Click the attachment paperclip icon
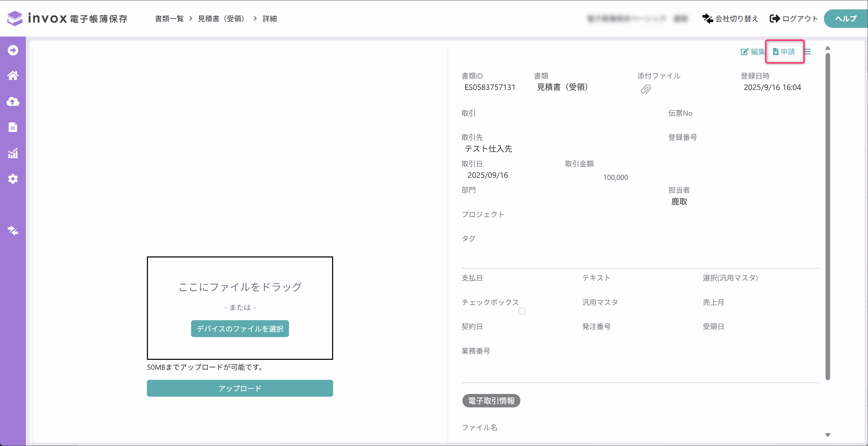Viewport: 868px width, 446px height. point(646,89)
